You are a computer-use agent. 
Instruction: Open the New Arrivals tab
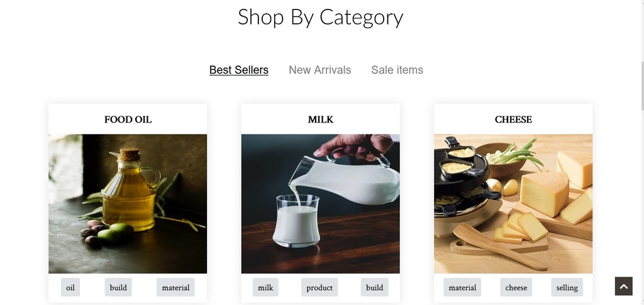(319, 70)
